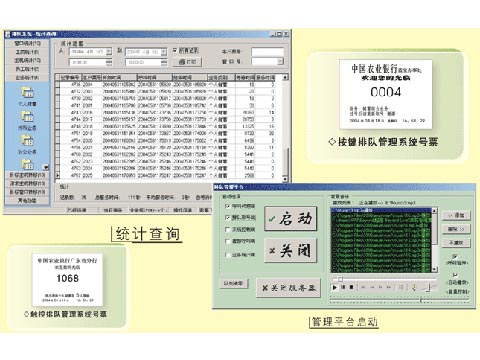Click the 关闭 close button with X mark
Image resolution: width=480 pixels, height=360 pixels.
click(x=290, y=250)
